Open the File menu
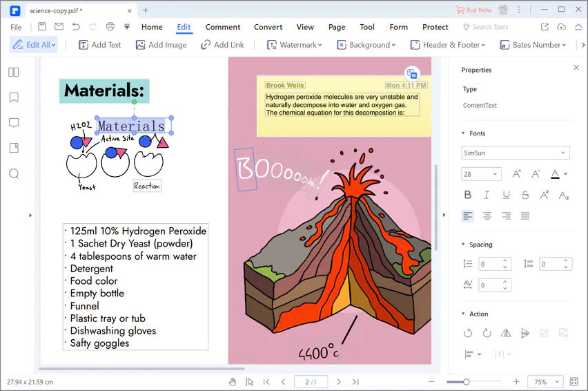 pos(16,27)
